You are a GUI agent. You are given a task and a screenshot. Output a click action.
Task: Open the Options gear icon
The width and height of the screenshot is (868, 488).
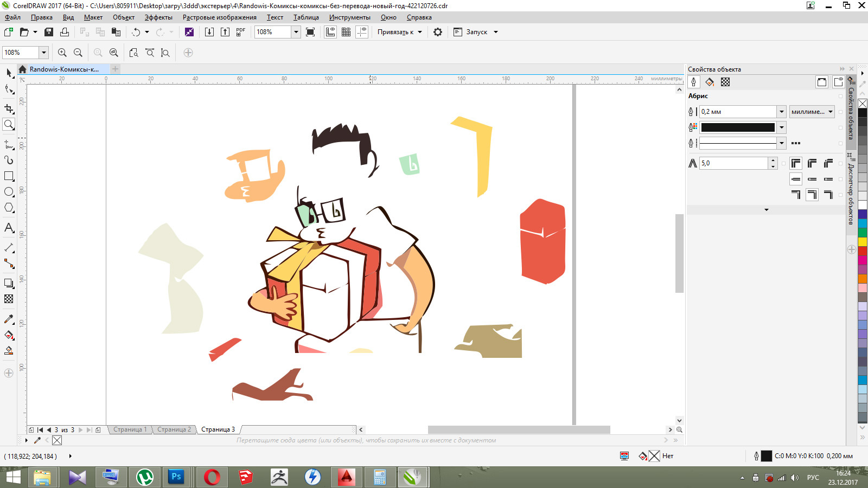click(438, 32)
